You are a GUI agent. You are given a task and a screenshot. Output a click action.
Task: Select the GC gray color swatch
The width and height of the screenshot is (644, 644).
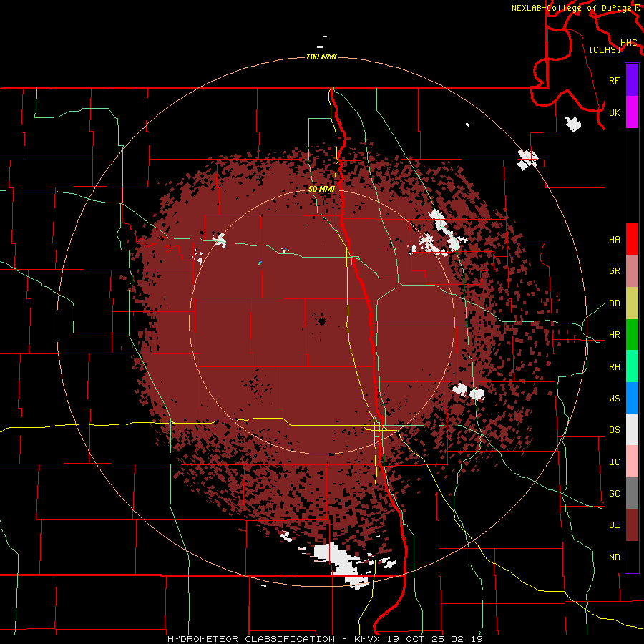(632, 493)
